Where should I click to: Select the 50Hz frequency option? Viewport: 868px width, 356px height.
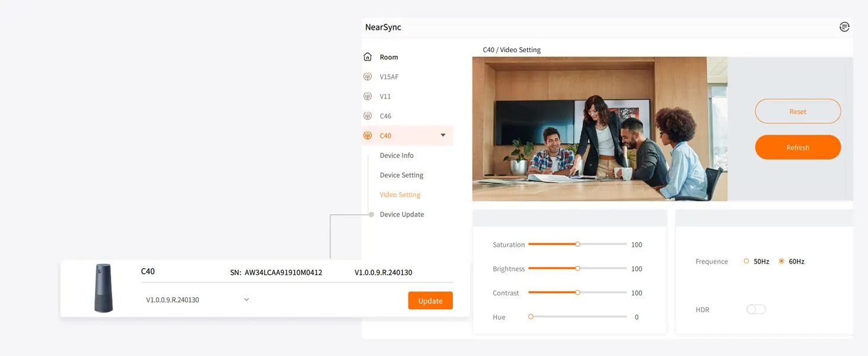(x=746, y=261)
